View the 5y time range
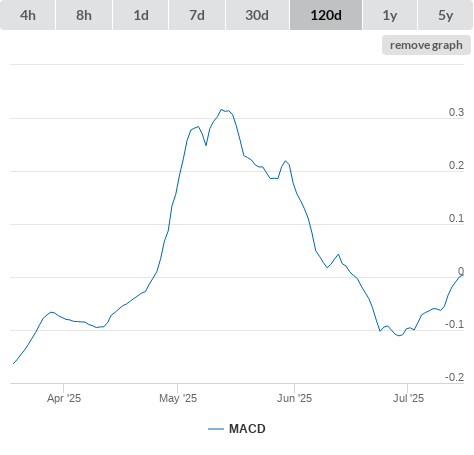The width and height of the screenshot is (474, 455). pyautogui.click(x=446, y=15)
